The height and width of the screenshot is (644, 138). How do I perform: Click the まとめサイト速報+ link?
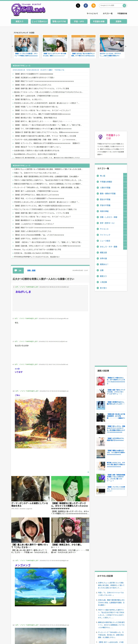coord(47,70)
